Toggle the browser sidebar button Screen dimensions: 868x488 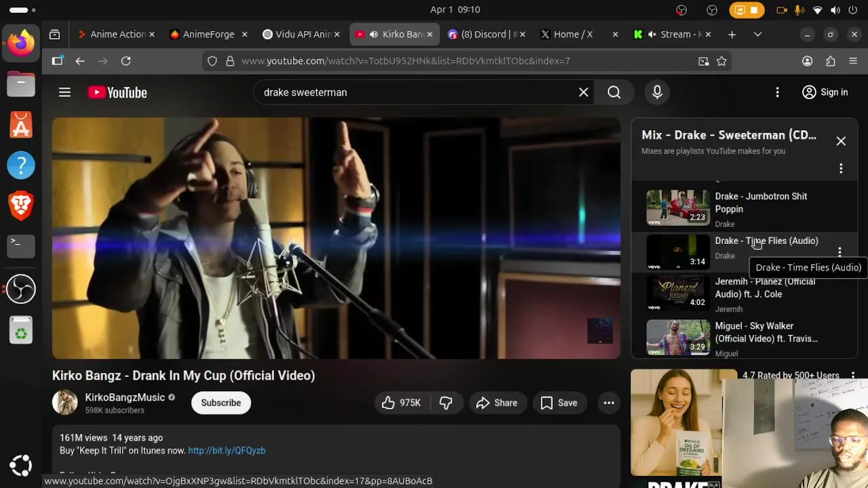click(57, 61)
